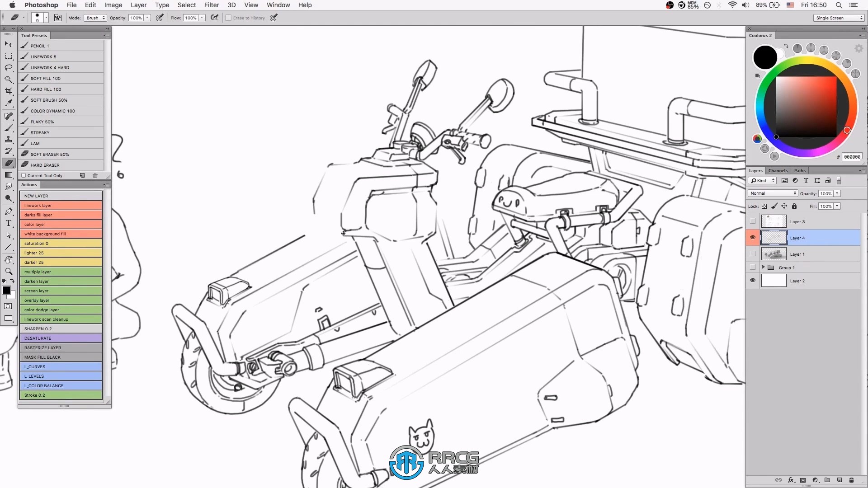Create new tool preset
Screen dimensions: 868x488
(82, 175)
